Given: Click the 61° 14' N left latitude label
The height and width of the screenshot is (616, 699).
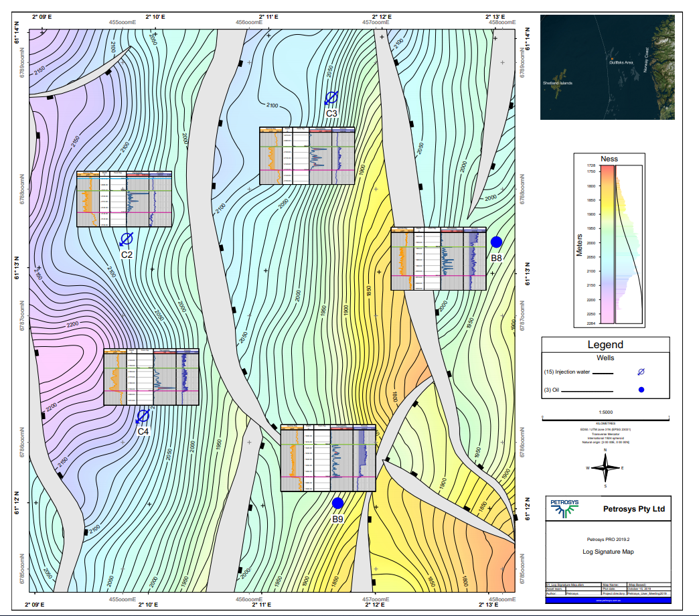Looking at the screenshot, I should coord(17,31).
